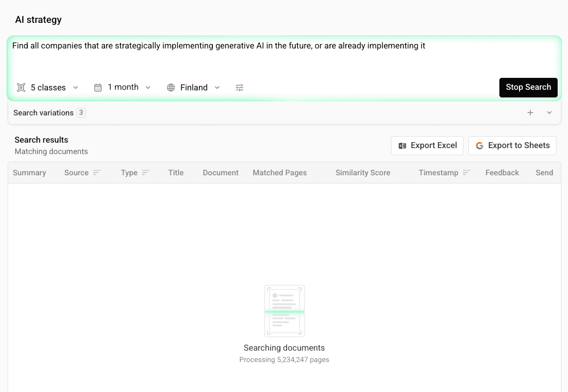Viewport: 568px width, 392px height.
Task: Click the Matched Pages column header
Action: tap(280, 173)
